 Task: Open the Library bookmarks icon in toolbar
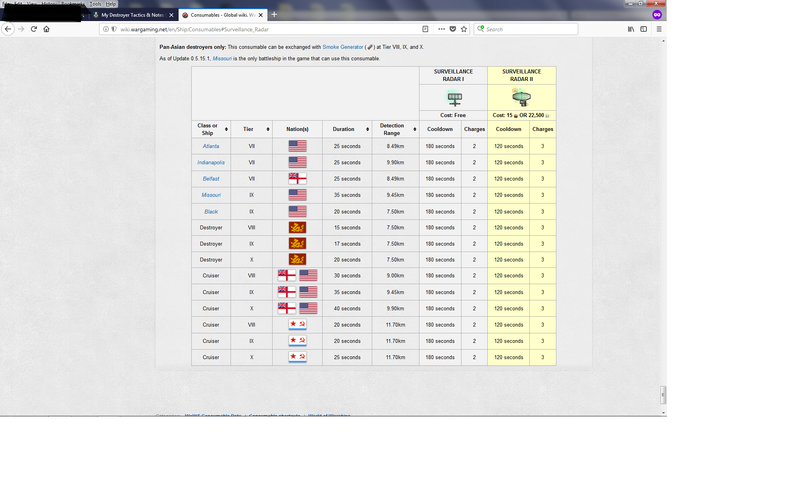pos(631,29)
